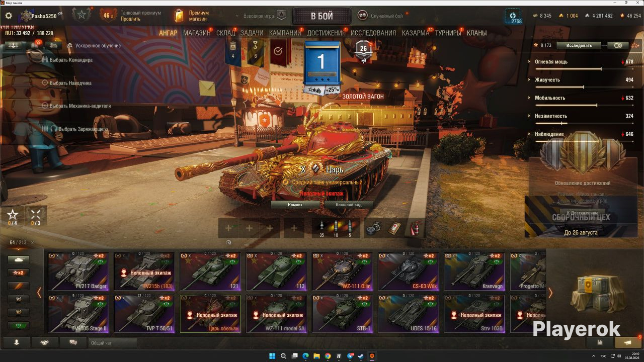Expand Выбрать Наводчика crew slot
Screen dimensions: 644x362
point(66,83)
